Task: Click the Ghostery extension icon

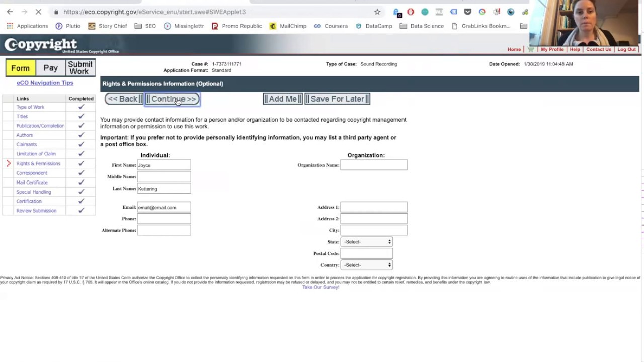Action: [x=397, y=12]
